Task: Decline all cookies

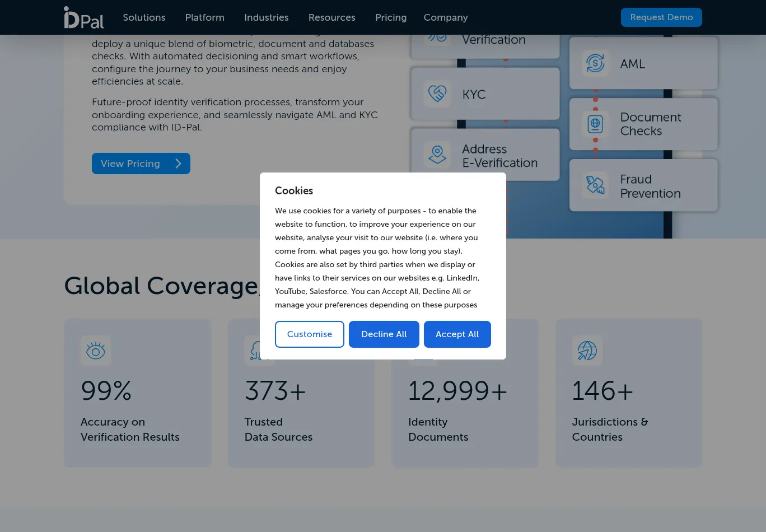Action: coord(384,334)
